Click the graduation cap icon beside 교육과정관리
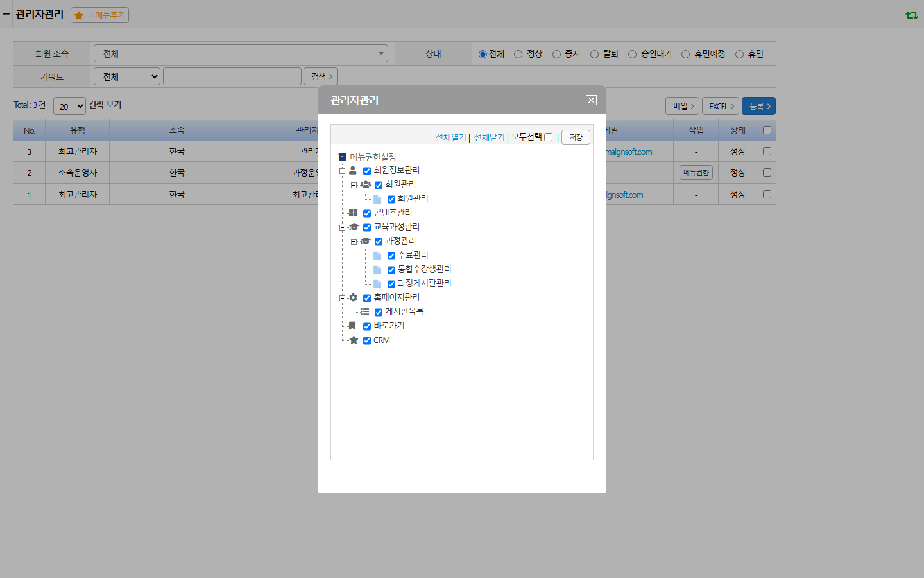 pyautogui.click(x=354, y=227)
